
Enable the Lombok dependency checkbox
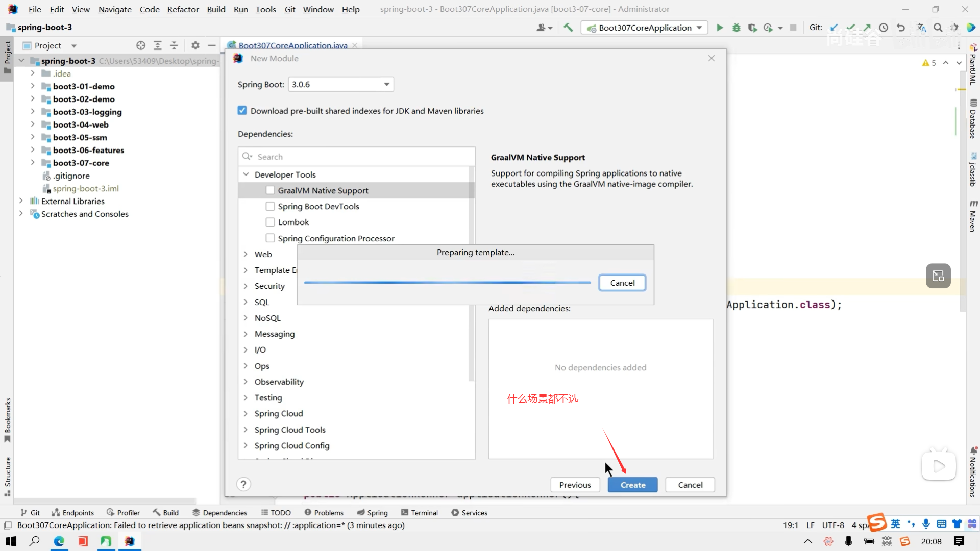click(x=270, y=222)
